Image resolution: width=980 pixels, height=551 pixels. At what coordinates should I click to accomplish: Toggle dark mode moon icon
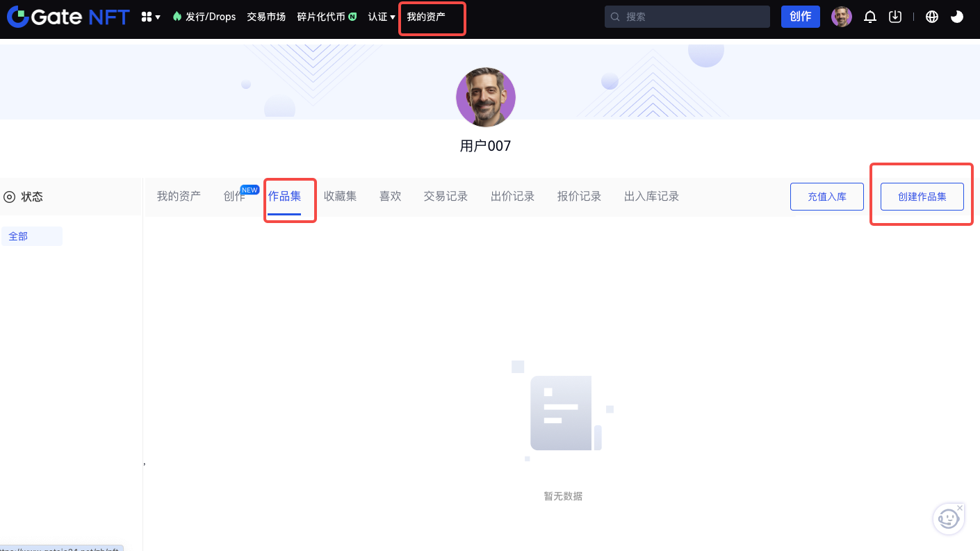tap(957, 17)
